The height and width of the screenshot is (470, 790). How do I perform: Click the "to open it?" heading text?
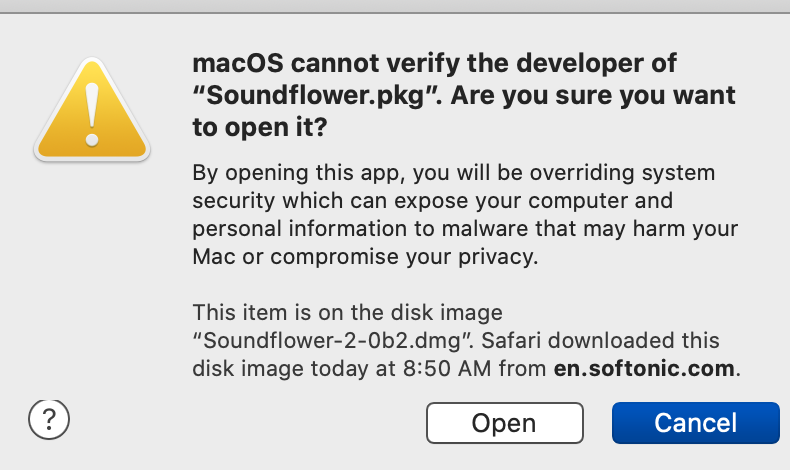tap(259, 128)
